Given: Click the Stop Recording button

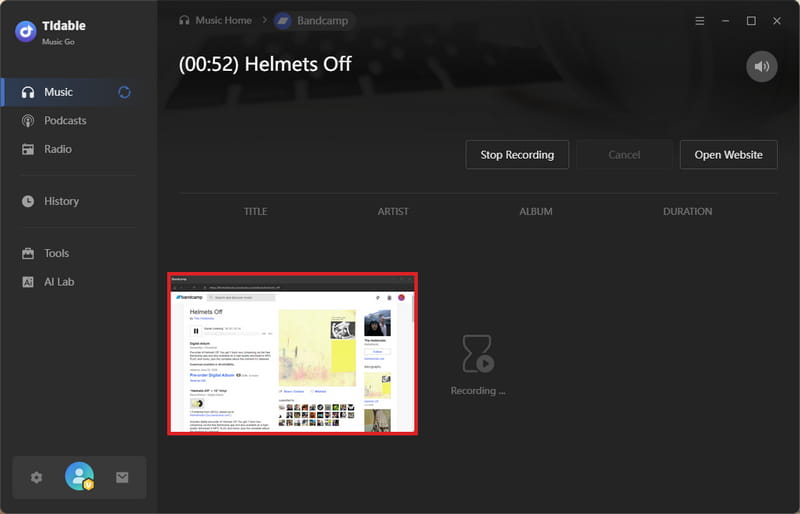Looking at the screenshot, I should (x=517, y=155).
